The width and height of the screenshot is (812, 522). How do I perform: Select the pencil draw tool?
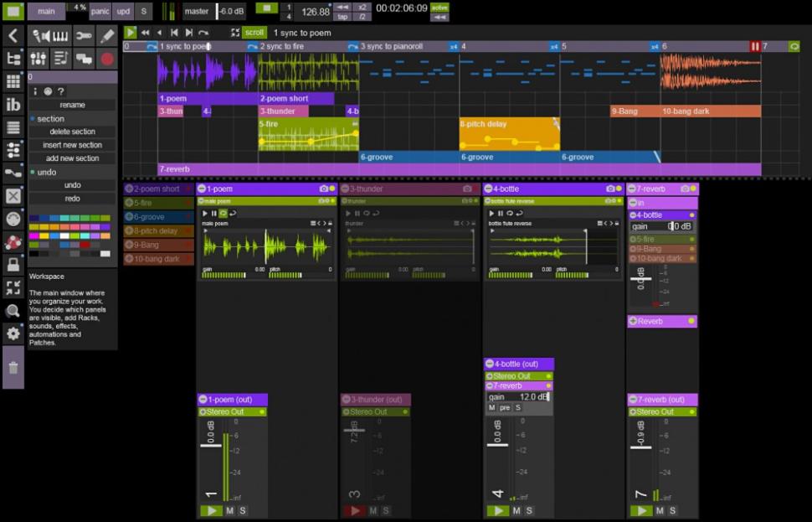click(x=107, y=36)
